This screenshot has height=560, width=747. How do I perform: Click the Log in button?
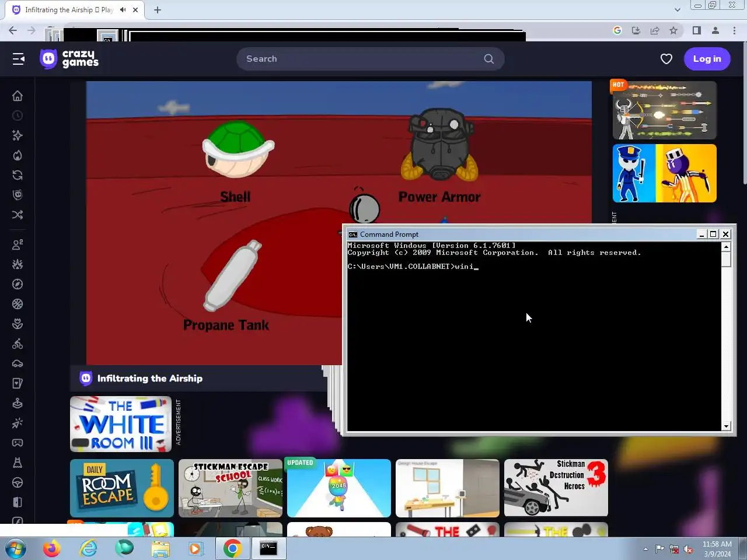707,59
